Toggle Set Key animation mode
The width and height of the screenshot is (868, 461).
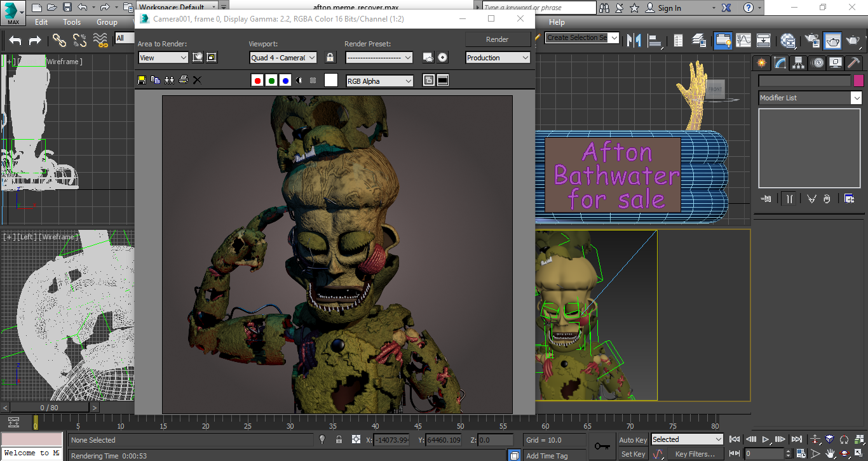[633, 454]
